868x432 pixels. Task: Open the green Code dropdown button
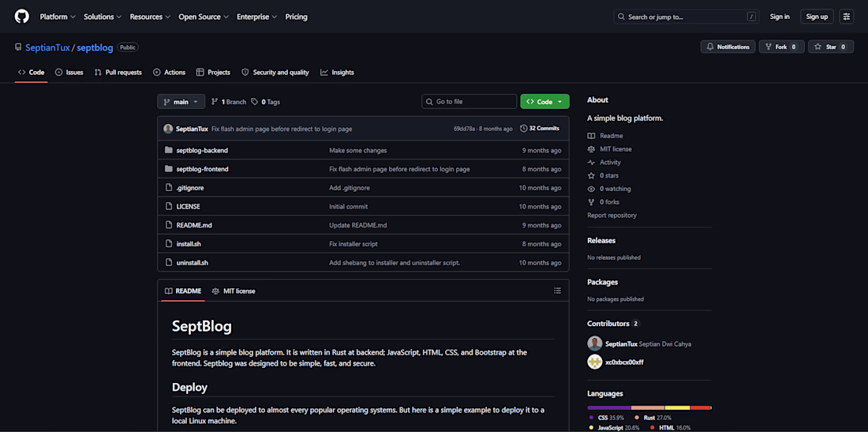(544, 102)
